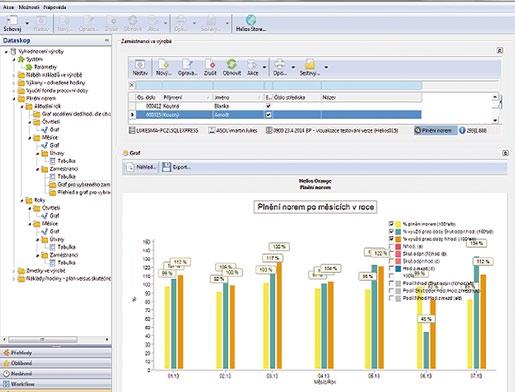The image size is (515, 392).
Task: Toggle checkbox in the Koutná Blanka row
Action: (268, 106)
